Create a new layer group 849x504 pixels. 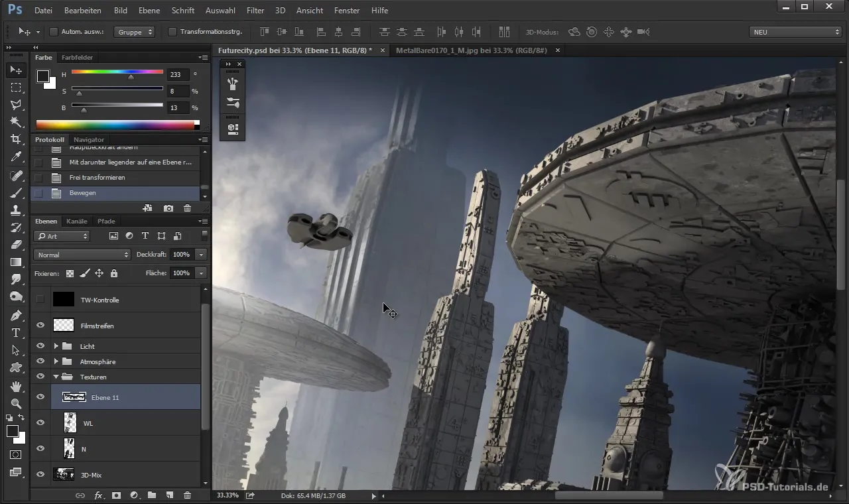[151, 495]
